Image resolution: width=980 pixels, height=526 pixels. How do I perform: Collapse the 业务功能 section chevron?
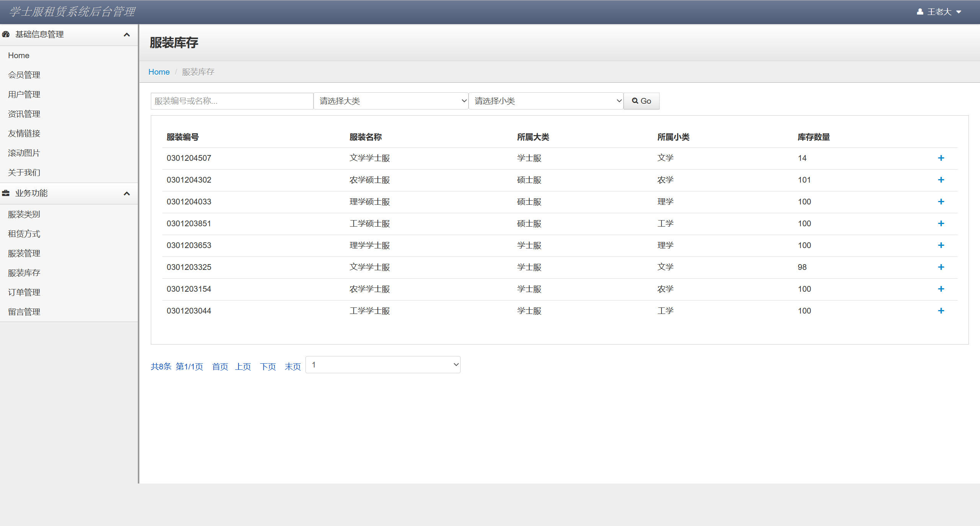127,194
